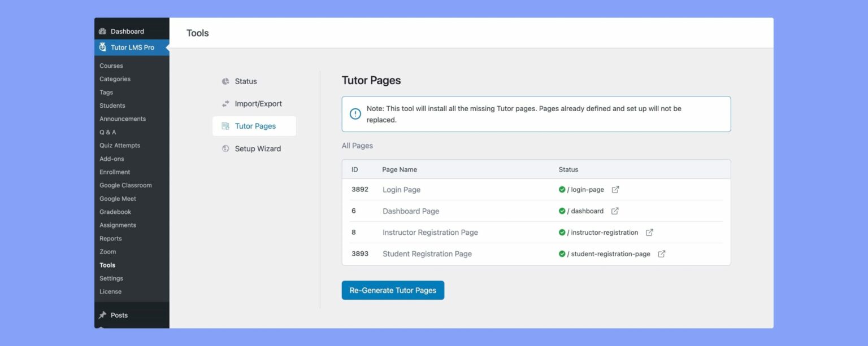Open the Gradebook menu item
The height and width of the screenshot is (346, 868).
click(115, 212)
